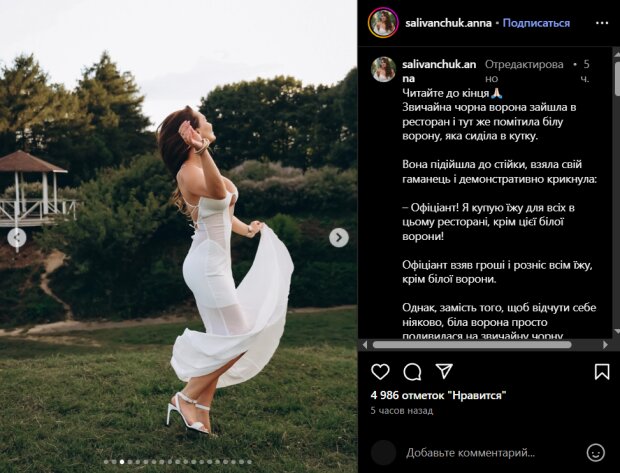This screenshot has width=620, height=473.
Task: Click the caption author's small avatar
Action: 383,69
